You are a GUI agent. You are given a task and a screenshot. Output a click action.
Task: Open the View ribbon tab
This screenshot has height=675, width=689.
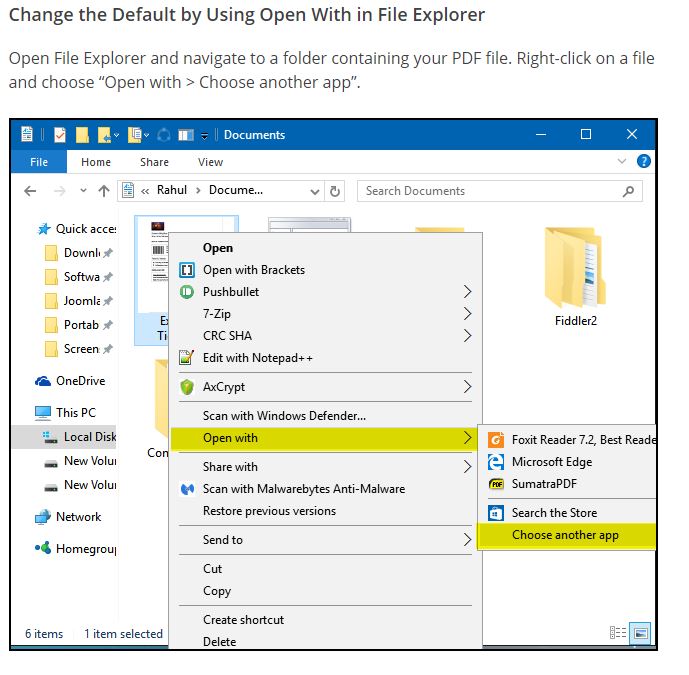[210, 162]
